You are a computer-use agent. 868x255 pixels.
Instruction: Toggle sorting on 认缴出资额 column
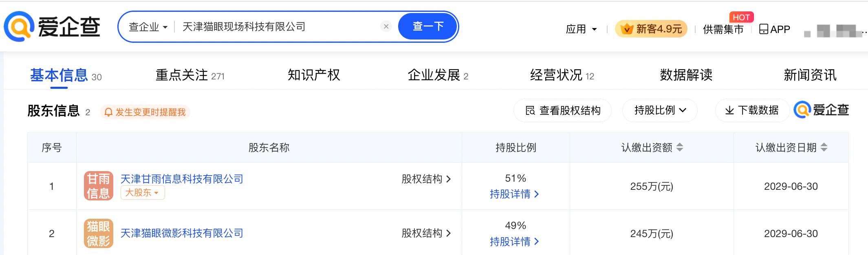tap(680, 148)
